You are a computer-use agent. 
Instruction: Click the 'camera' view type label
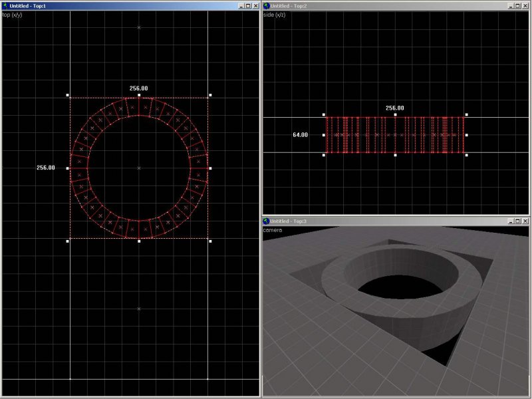pyautogui.click(x=272, y=229)
